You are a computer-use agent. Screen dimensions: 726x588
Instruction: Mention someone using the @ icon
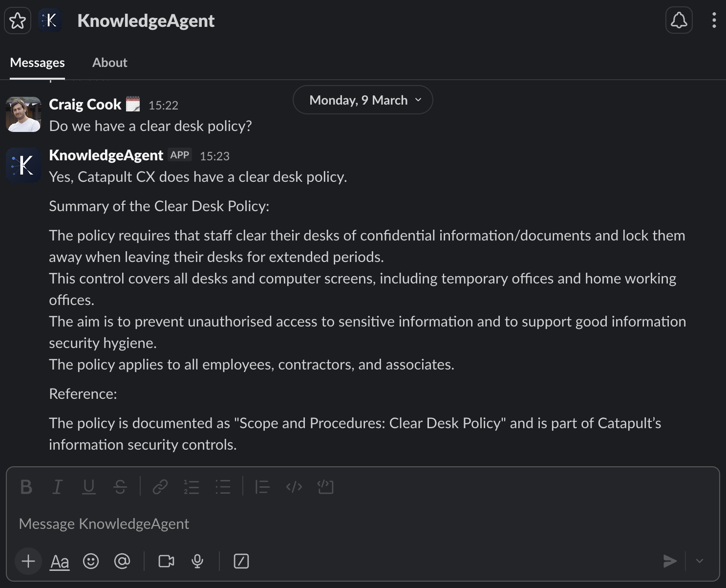pyautogui.click(x=122, y=561)
